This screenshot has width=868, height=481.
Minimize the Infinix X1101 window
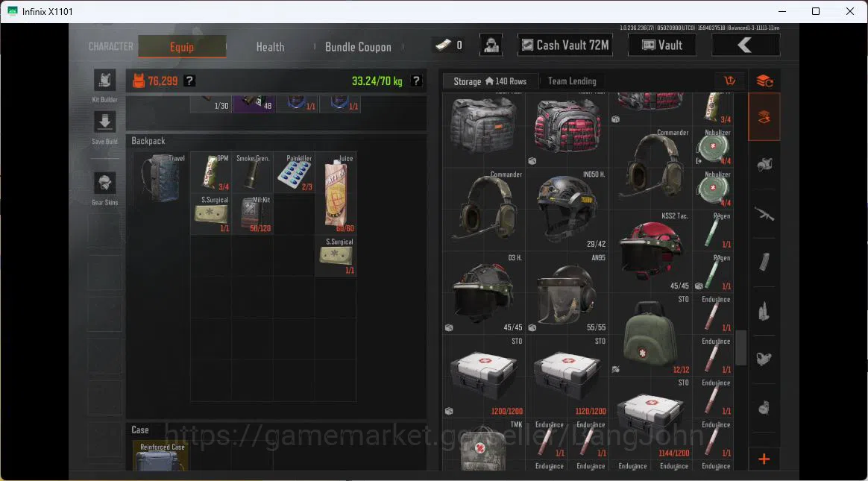[781, 11]
